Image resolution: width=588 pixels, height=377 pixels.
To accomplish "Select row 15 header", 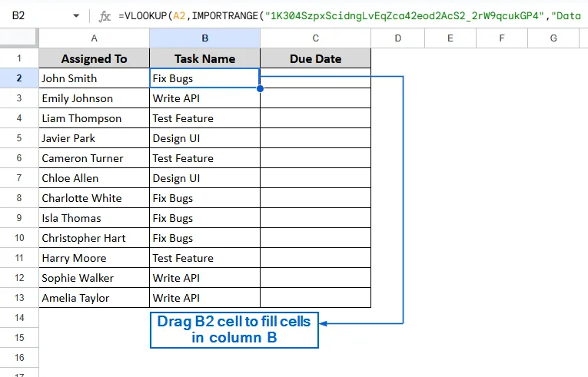I will 19,338.
